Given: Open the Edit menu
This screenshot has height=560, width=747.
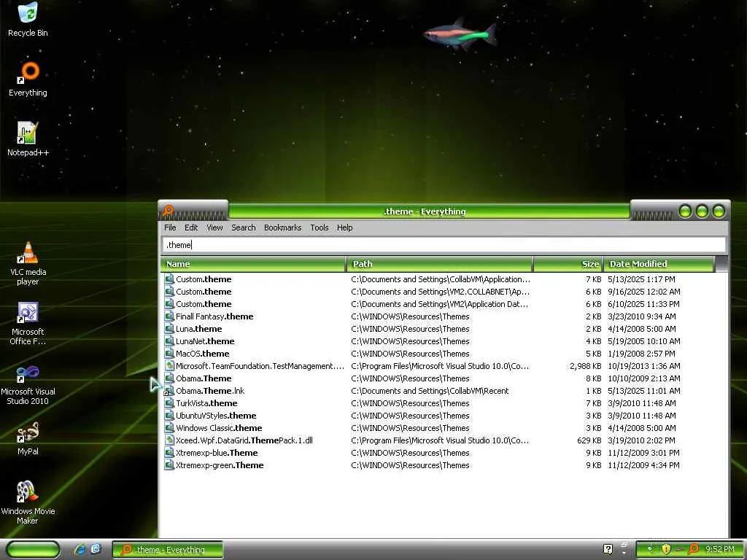Looking at the screenshot, I should (x=191, y=227).
